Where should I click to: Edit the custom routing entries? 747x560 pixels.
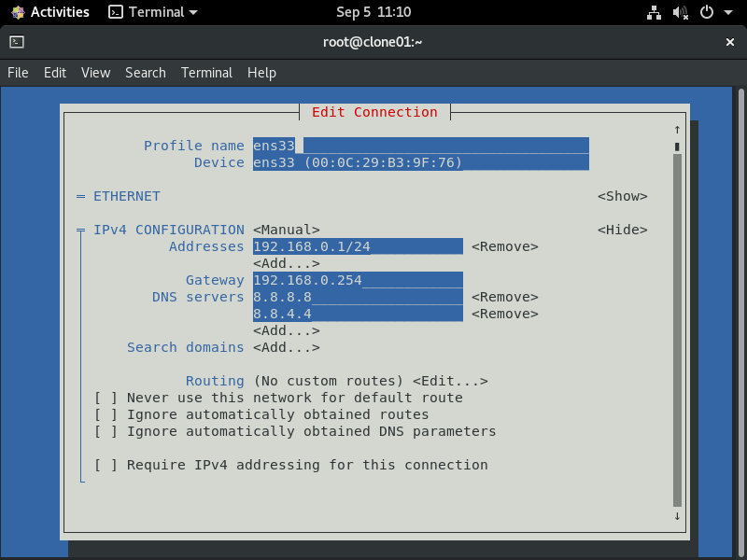(450, 381)
